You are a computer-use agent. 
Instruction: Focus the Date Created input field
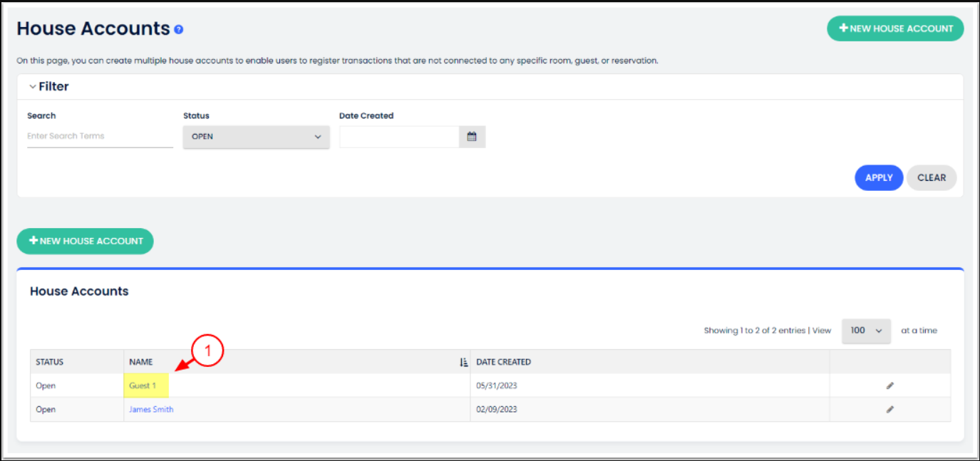click(399, 137)
